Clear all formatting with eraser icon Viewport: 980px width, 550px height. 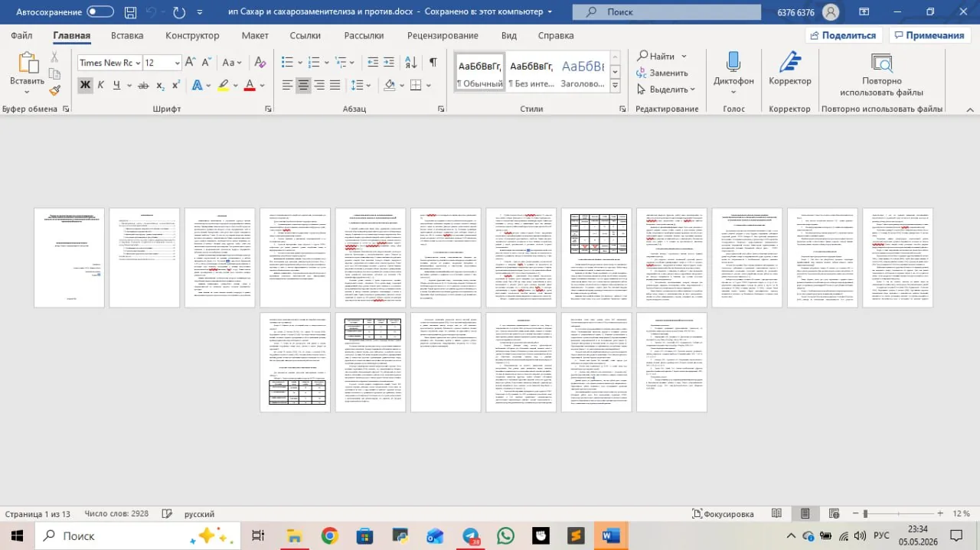(260, 63)
